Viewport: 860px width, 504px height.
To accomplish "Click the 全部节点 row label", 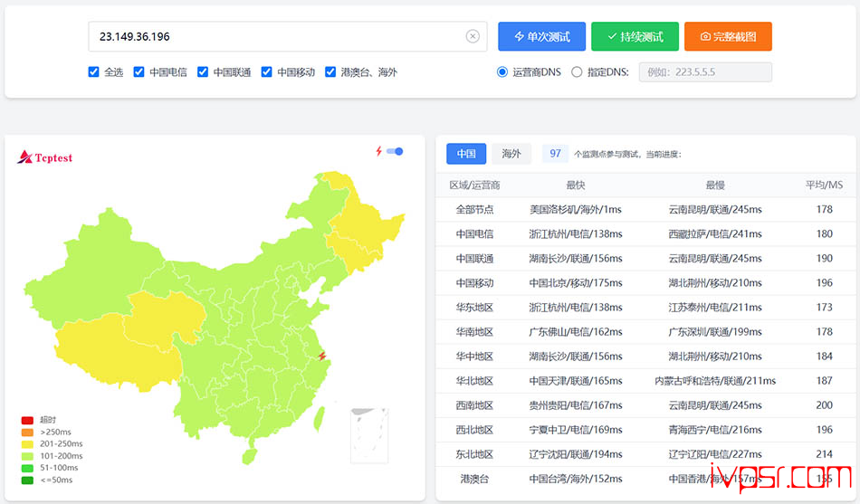I will 474,210.
